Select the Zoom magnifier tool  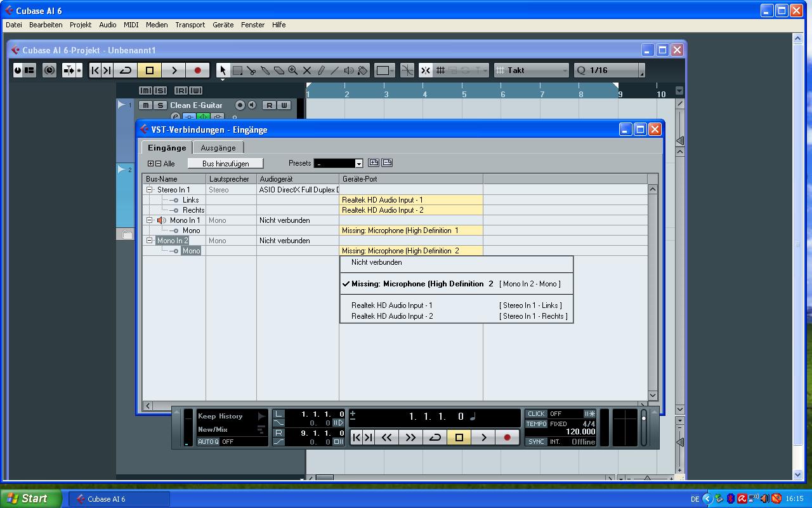[293, 70]
